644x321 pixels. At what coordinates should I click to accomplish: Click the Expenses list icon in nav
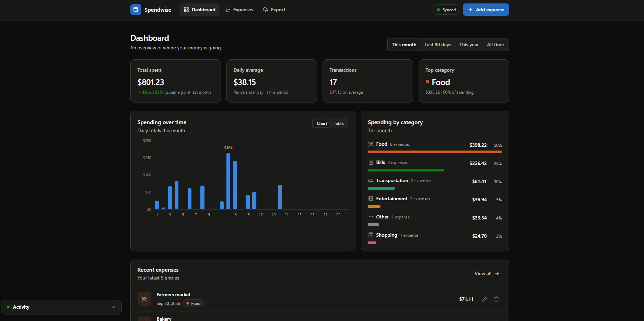228,10
